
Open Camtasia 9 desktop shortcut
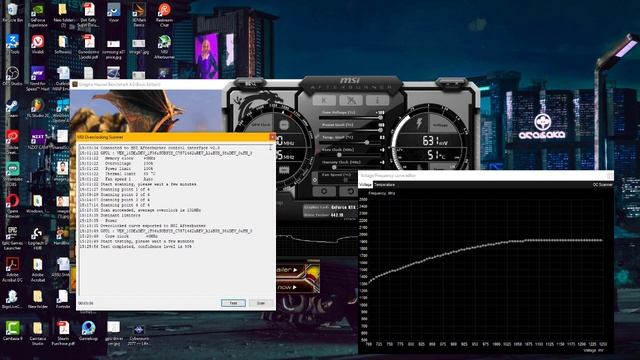[x=13, y=331]
